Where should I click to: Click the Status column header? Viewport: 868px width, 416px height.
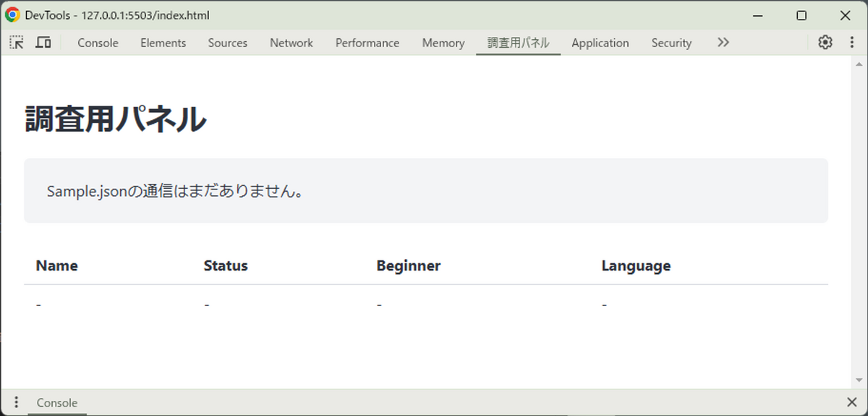tap(226, 266)
